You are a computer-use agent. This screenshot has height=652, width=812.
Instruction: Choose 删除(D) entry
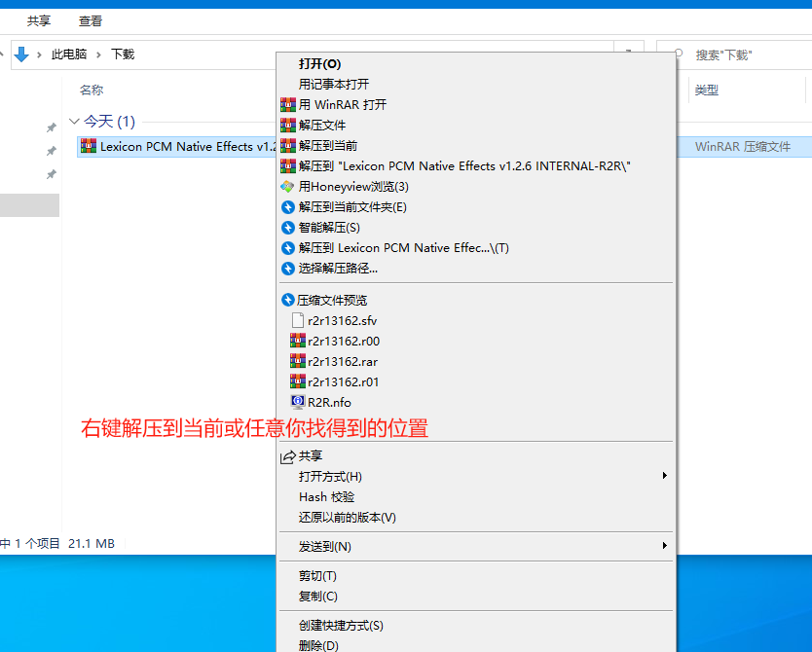point(476,645)
